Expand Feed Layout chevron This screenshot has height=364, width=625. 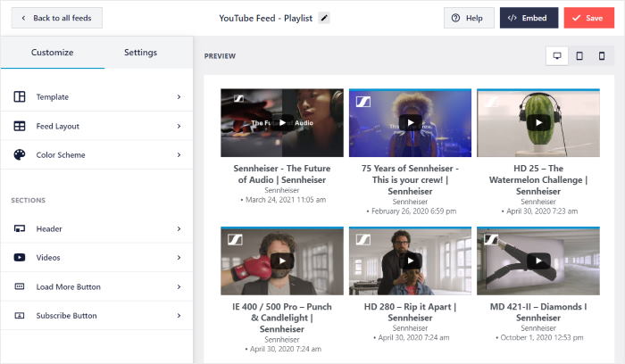coord(179,127)
